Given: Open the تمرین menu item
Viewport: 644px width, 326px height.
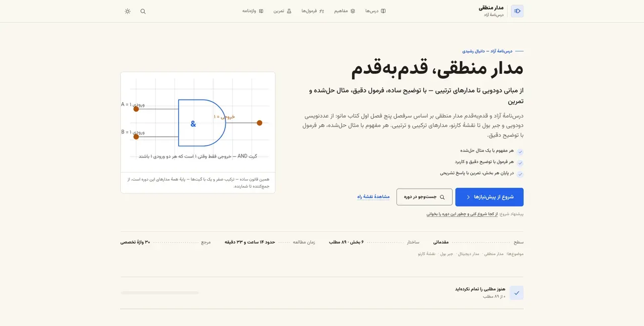Looking at the screenshot, I should (x=282, y=11).
